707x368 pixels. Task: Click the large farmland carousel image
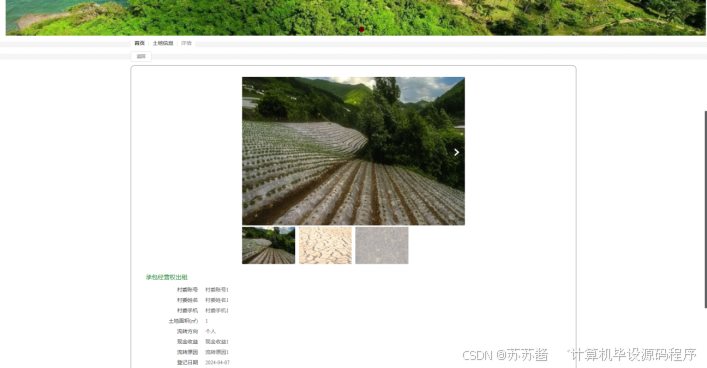pos(353,151)
